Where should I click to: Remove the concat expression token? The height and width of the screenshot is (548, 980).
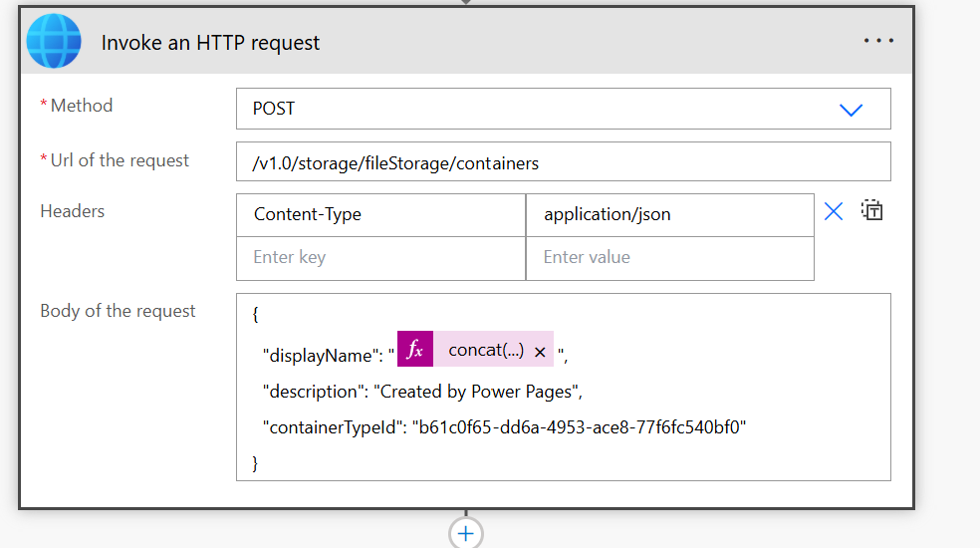pos(540,352)
